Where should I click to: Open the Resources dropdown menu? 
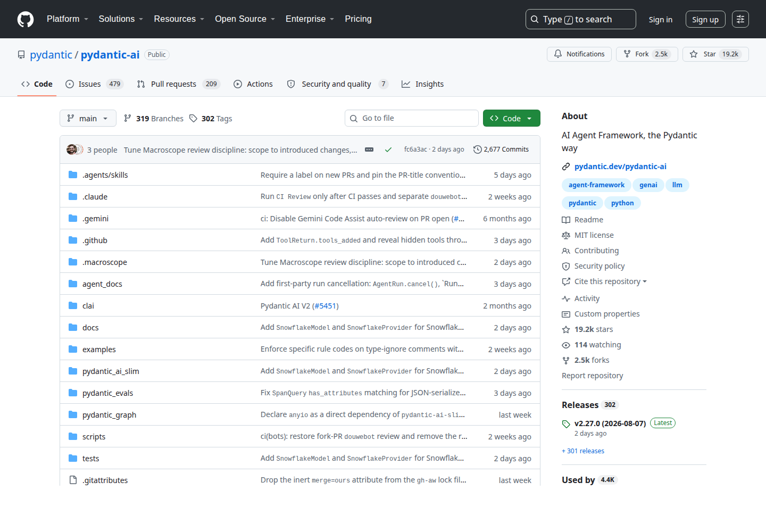179,19
